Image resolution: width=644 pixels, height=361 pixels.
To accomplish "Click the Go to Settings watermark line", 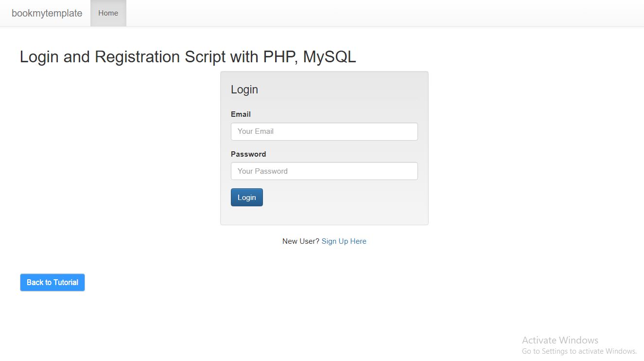I will [579, 351].
